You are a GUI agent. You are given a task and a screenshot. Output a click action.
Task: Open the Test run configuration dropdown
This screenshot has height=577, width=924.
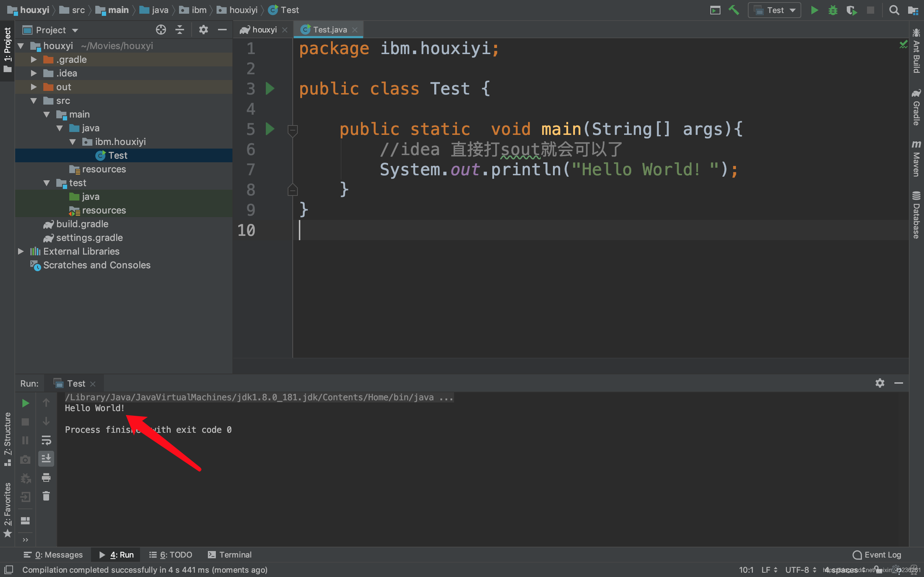(775, 10)
